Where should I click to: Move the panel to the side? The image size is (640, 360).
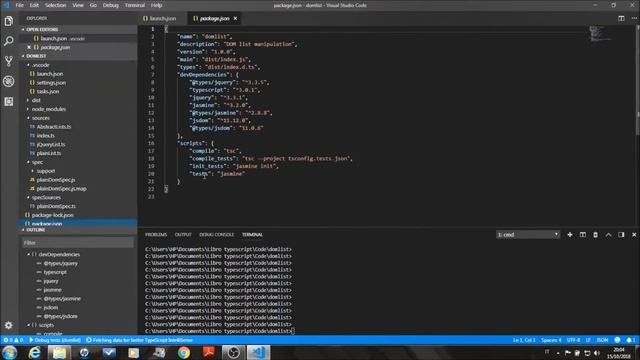621,235
